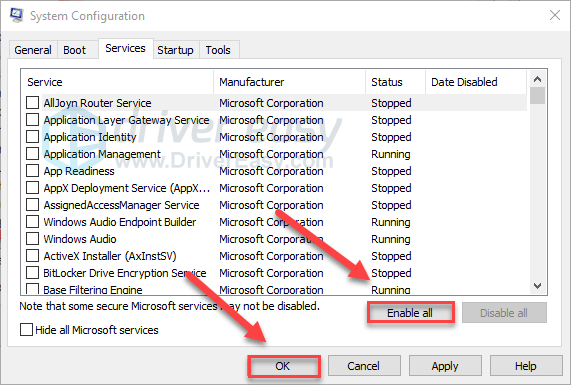The image size is (571, 385).
Task: Sort by the Date Disabled column header
Action: tap(476, 82)
